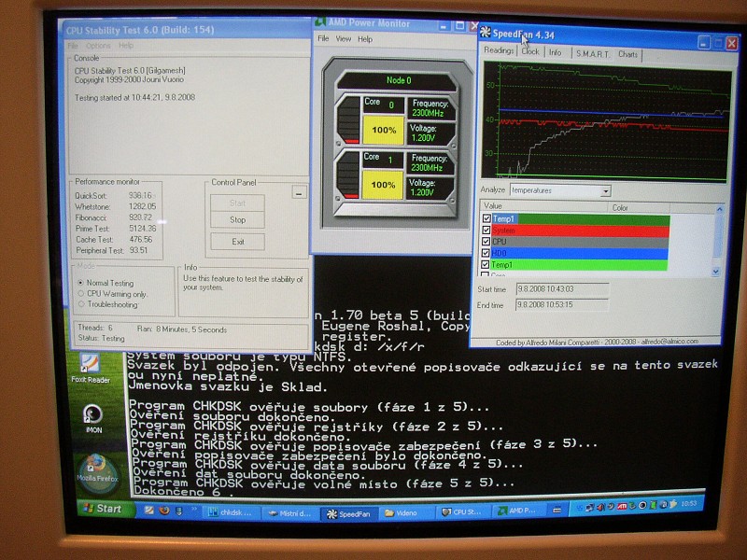Select CPU Warming only mode
The image size is (747, 560).
pos(81,293)
